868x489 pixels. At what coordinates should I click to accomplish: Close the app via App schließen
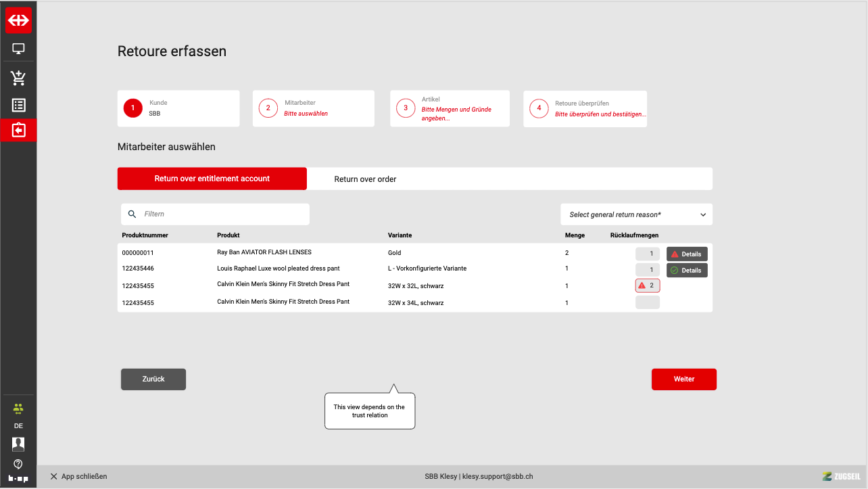(78, 477)
